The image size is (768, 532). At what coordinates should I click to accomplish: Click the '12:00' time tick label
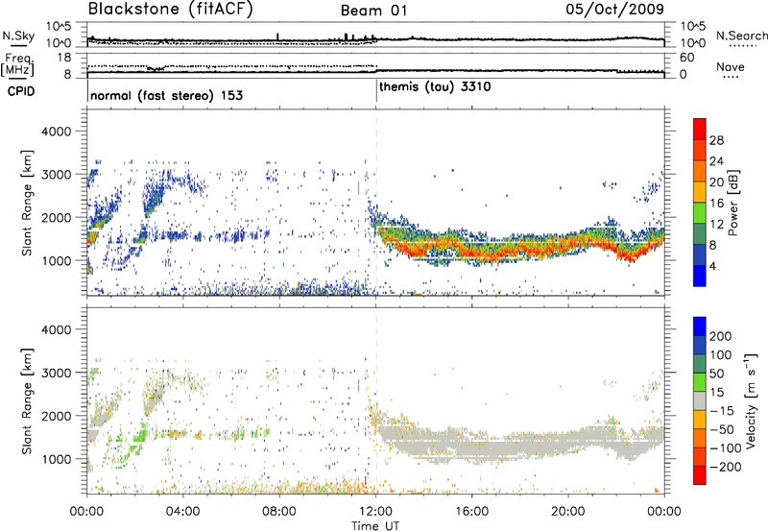click(x=375, y=512)
